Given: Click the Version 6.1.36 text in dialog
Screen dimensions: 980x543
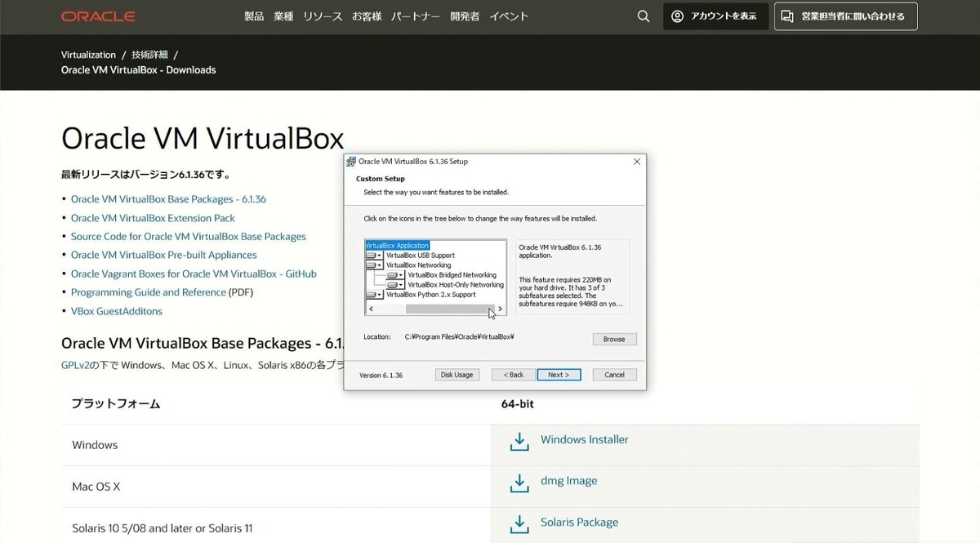Looking at the screenshot, I should click(381, 375).
